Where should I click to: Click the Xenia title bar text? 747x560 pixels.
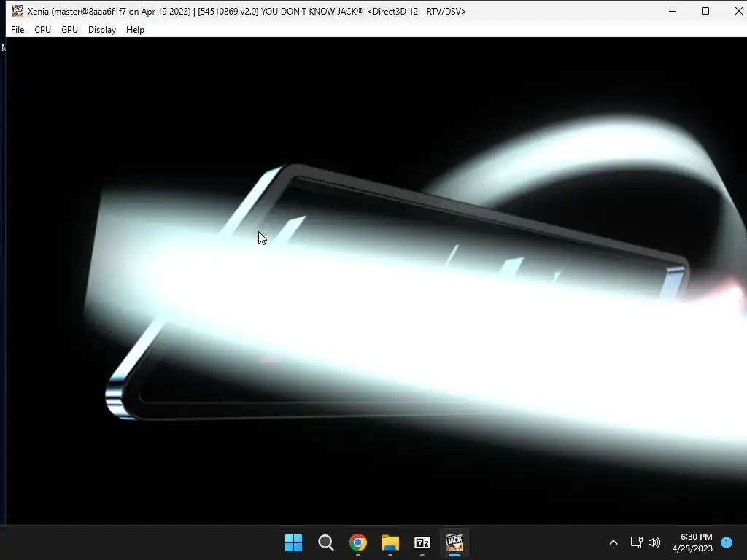pyautogui.click(x=247, y=12)
